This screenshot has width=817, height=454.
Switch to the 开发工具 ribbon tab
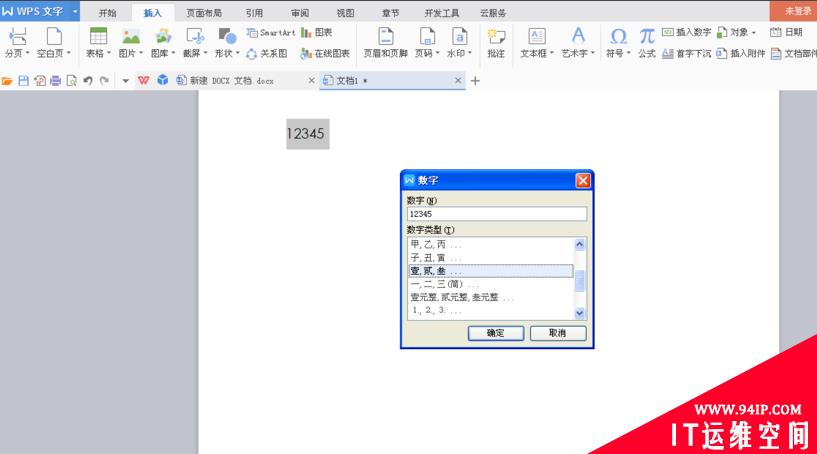point(442,13)
